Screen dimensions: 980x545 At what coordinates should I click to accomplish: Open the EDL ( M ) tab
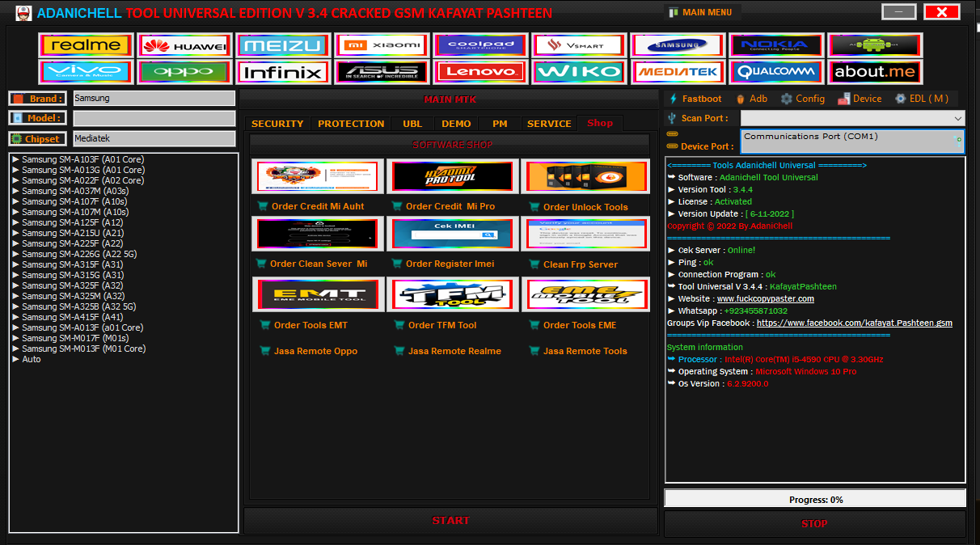coord(923,99)
